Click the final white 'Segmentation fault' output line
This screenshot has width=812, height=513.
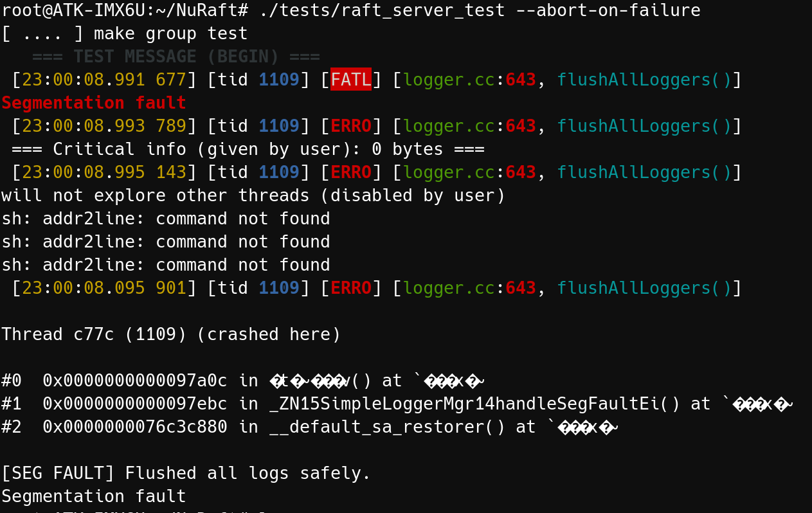[x=94, y=496]
